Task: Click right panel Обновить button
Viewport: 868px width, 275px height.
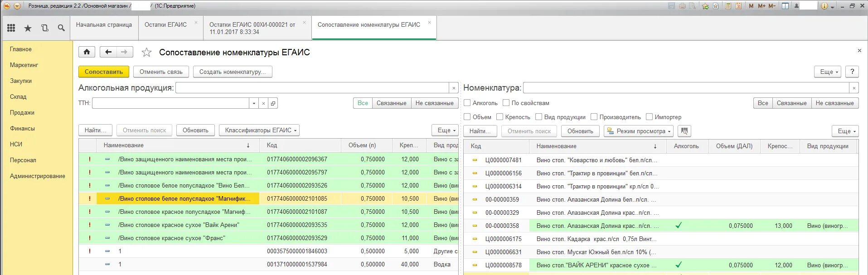Action: click(580, 131)
